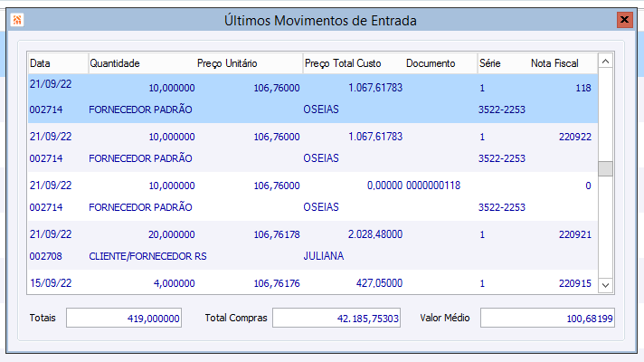Click the Nota Fiscal column header

tap(563, 63)
